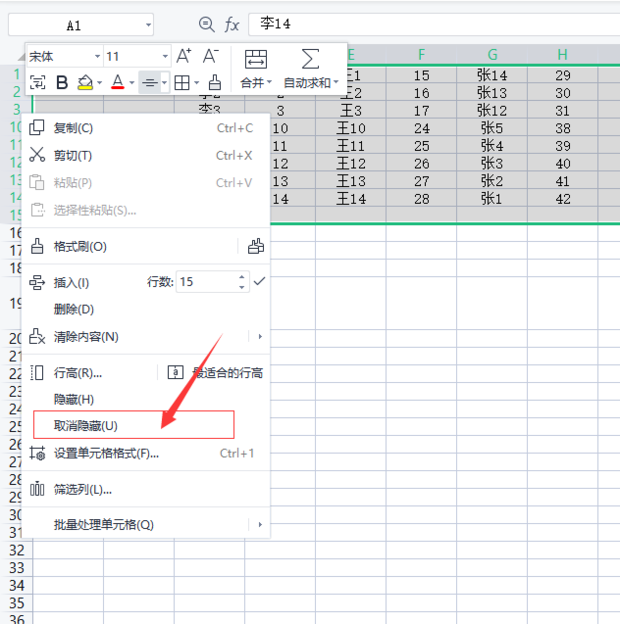
Task: Click the zoom magnifier icon beside fx
Action: [x=207, y=24]
